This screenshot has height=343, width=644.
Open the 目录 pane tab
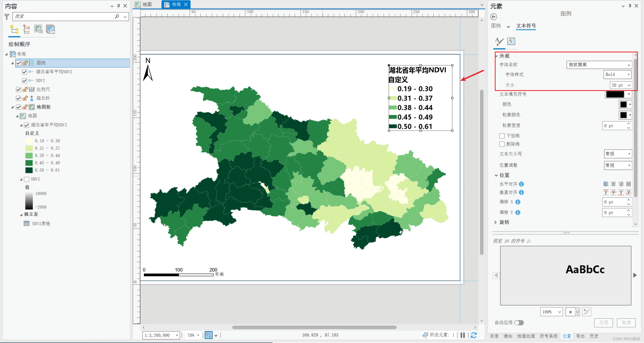pos(494,336)
